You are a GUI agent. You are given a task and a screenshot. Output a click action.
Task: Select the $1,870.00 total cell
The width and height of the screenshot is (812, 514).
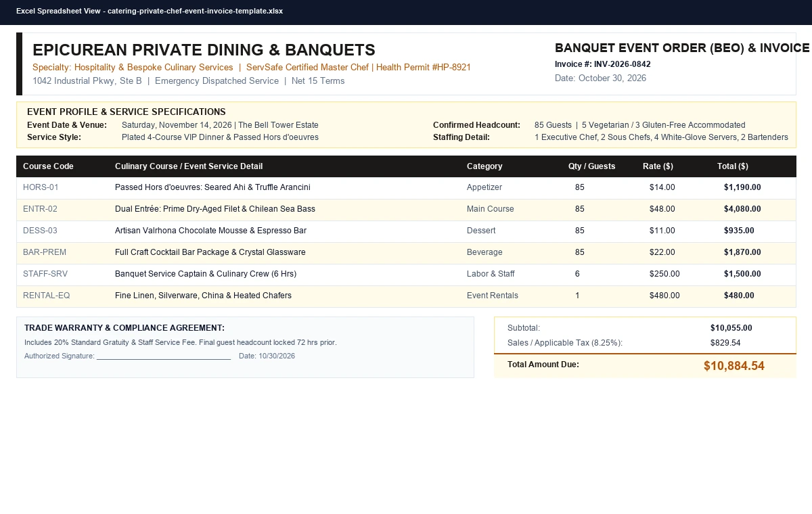point(742,252)
